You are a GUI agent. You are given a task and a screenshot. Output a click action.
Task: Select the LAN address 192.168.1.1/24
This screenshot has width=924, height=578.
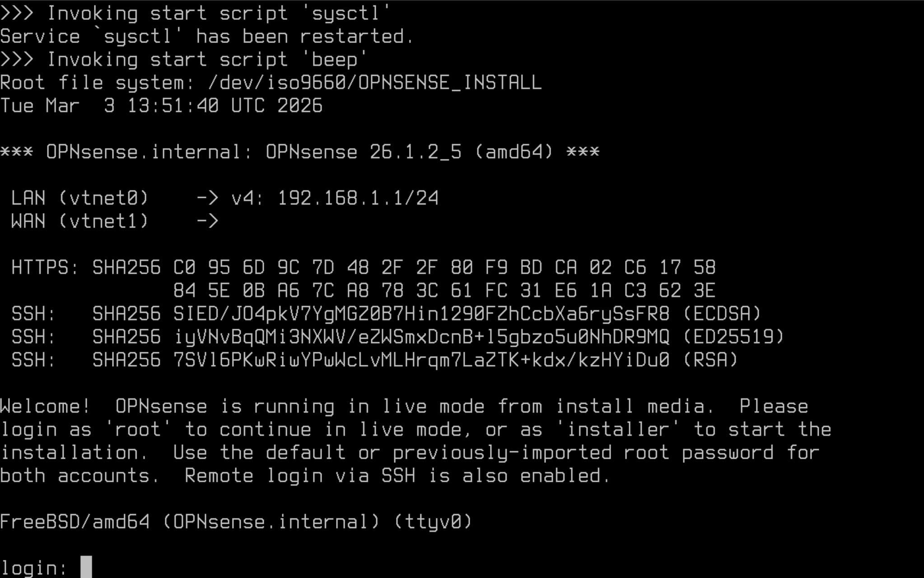click(357, 198)
